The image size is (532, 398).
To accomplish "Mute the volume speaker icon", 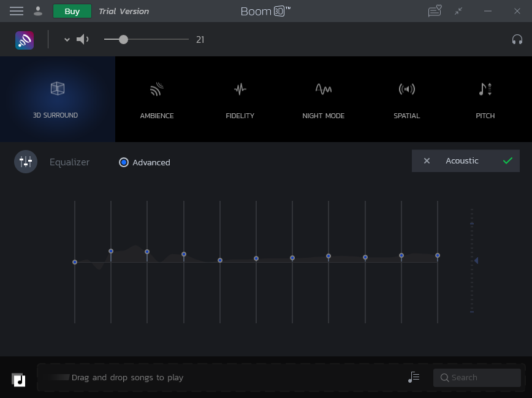I will (x=83, y=39).
